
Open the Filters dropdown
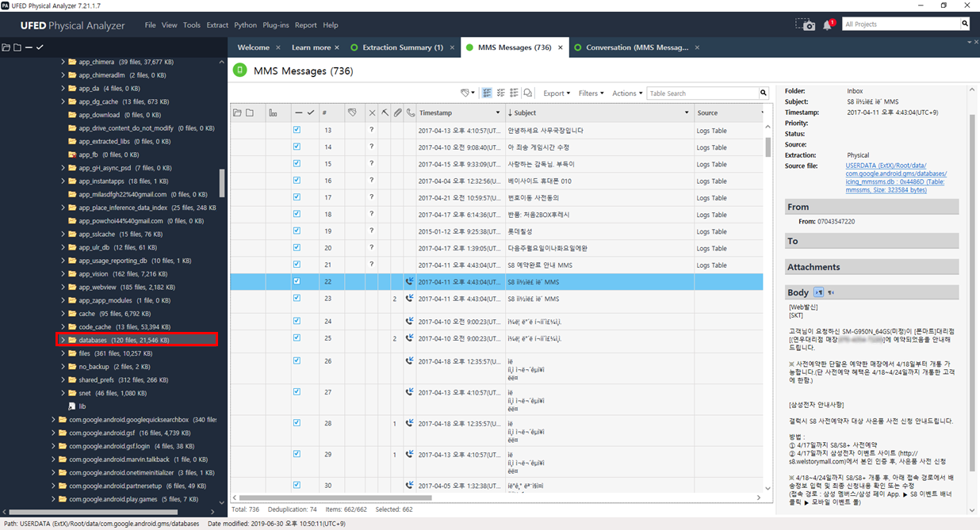click(591, 93)
